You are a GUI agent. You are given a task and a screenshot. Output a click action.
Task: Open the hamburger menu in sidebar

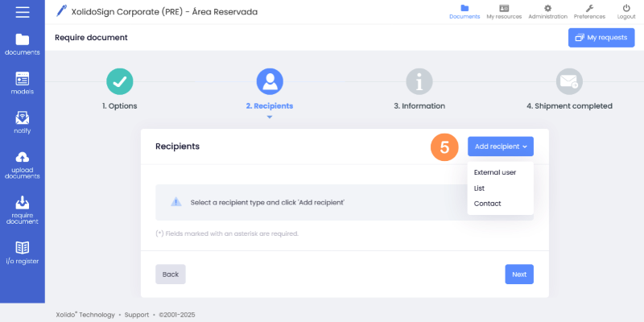point(22,12)
